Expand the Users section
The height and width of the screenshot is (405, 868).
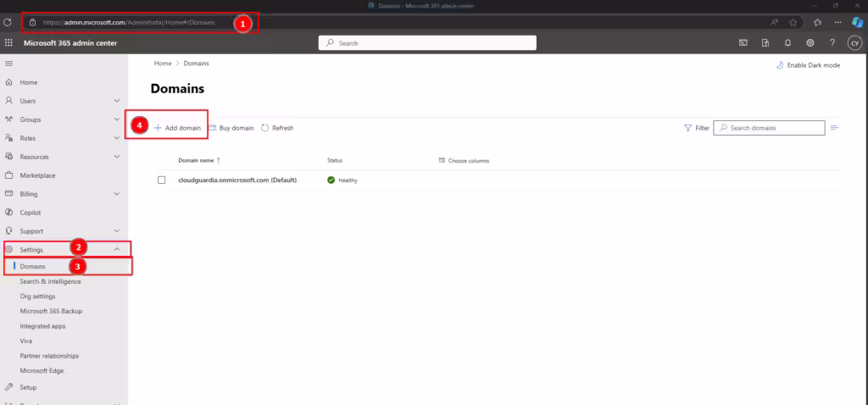point(116,101)
